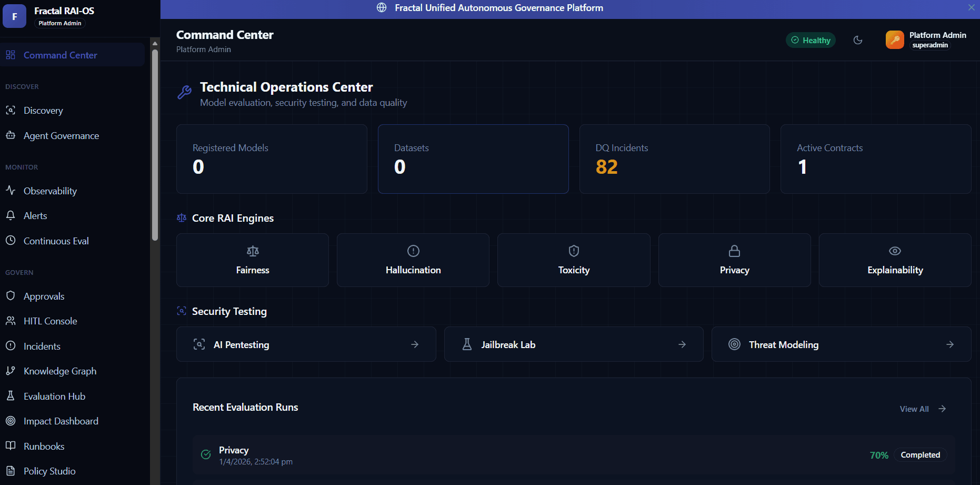This screenshot has height=485, width=980.
Task: Click the Approvals shield icon
Action: (x=11, y=295)
